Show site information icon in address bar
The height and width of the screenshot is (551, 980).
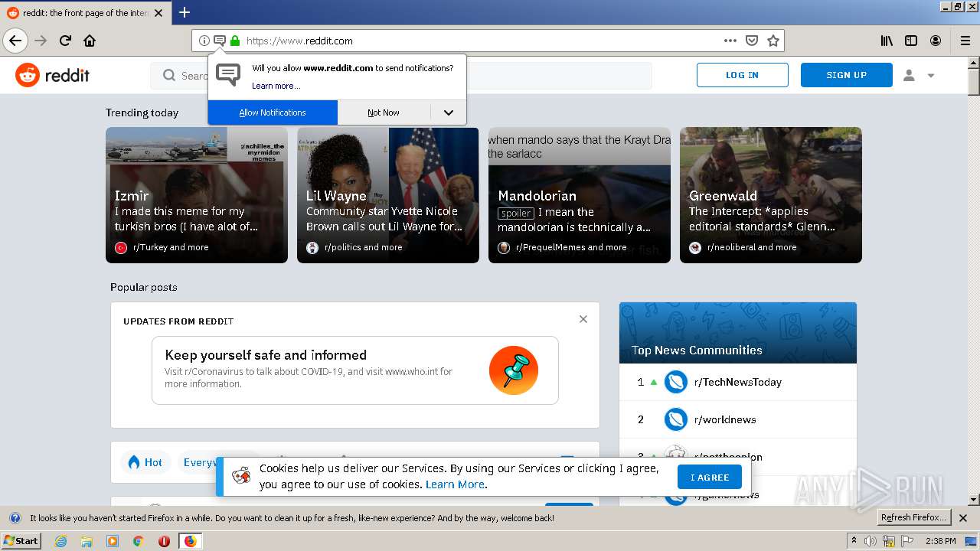click(x=204, y=41)
